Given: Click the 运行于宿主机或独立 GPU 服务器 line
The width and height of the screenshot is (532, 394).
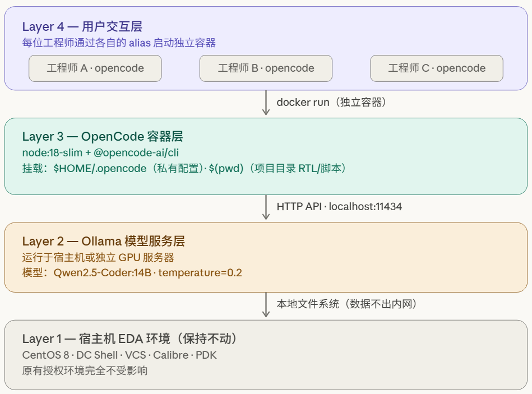Looking at the screenshot, I should [98, 257].
